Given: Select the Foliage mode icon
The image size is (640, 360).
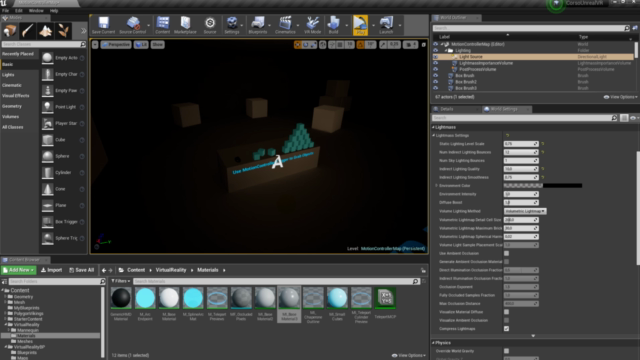Looking at the screenshot, I should click(63, 31).
